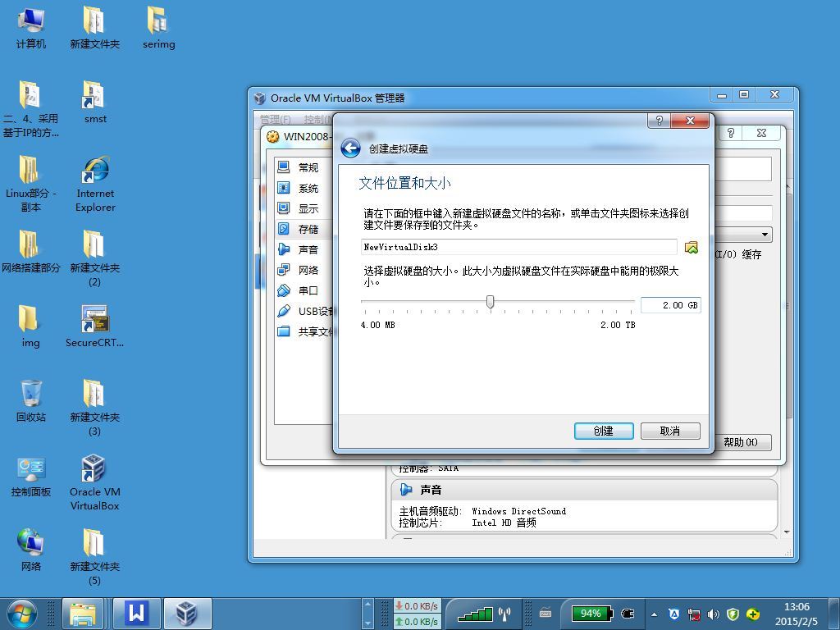Image resolution: width=840 pixels, height=630 pixels.
Task: Click the back arrow in disk wizard
Action: pos(351,148)
